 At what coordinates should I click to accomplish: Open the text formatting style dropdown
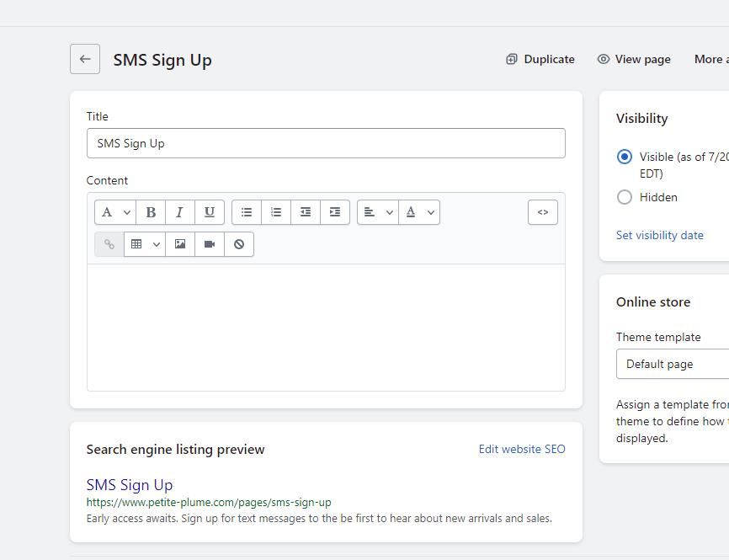pyautogui.click(x=115, y=212)
